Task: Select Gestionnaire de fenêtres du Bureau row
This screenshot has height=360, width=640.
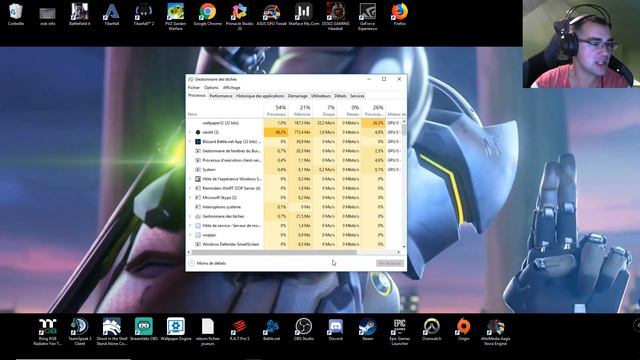Action: [x=294, y=151]
